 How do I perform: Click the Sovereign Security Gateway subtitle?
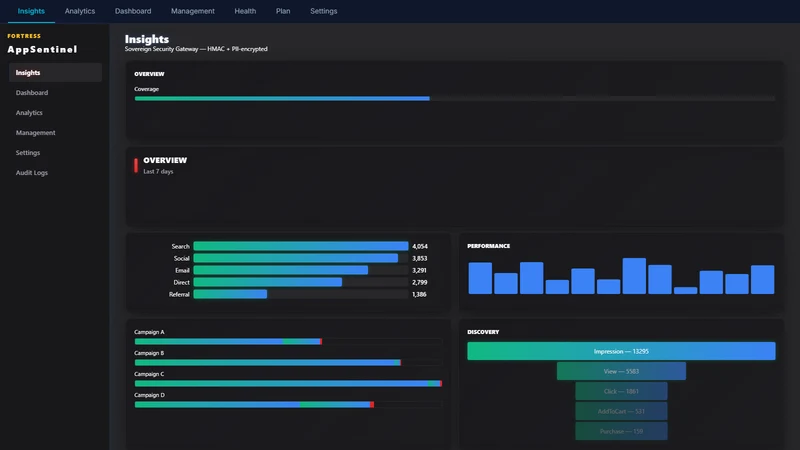tap(196, 49)
